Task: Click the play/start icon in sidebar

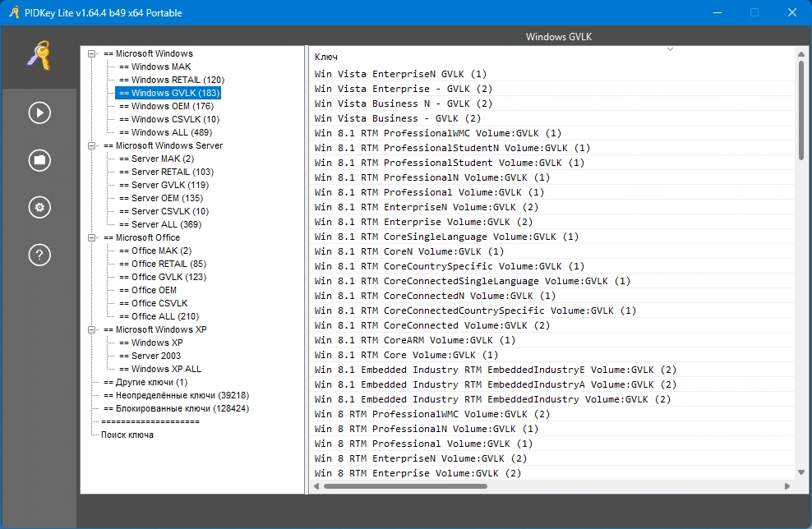Action: click(x=39, y=113)
